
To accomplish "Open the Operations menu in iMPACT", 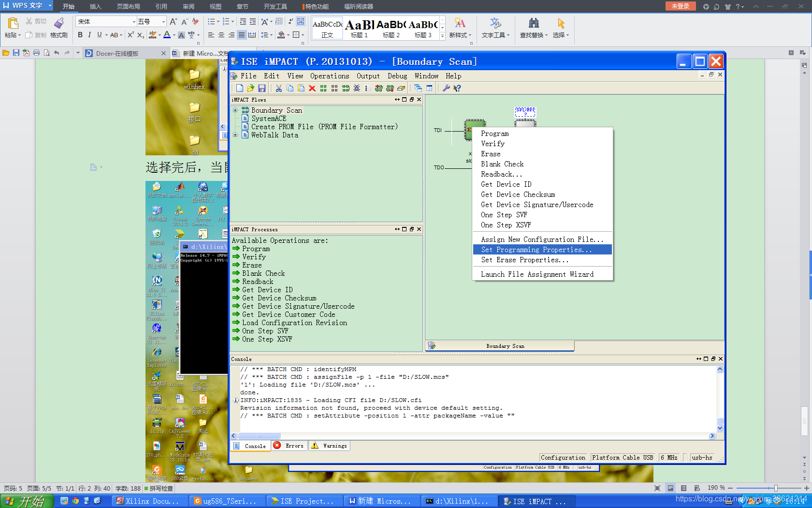I will [x=330, y=76].
